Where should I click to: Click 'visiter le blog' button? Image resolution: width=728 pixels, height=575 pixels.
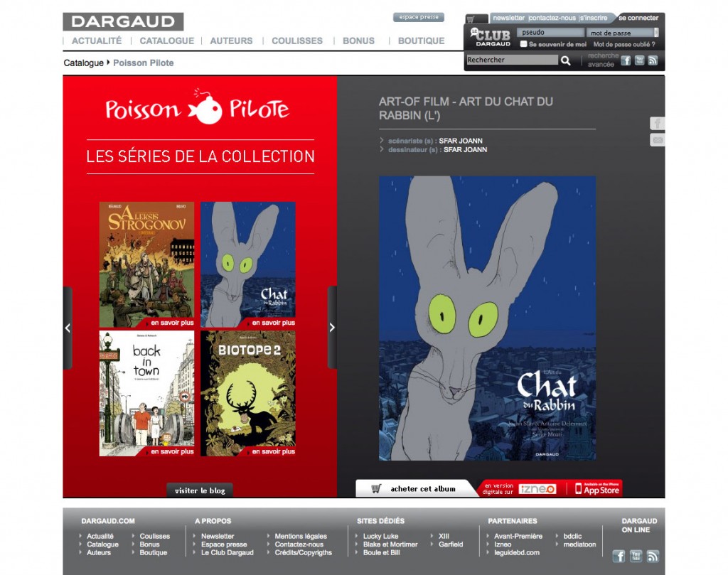200,490
